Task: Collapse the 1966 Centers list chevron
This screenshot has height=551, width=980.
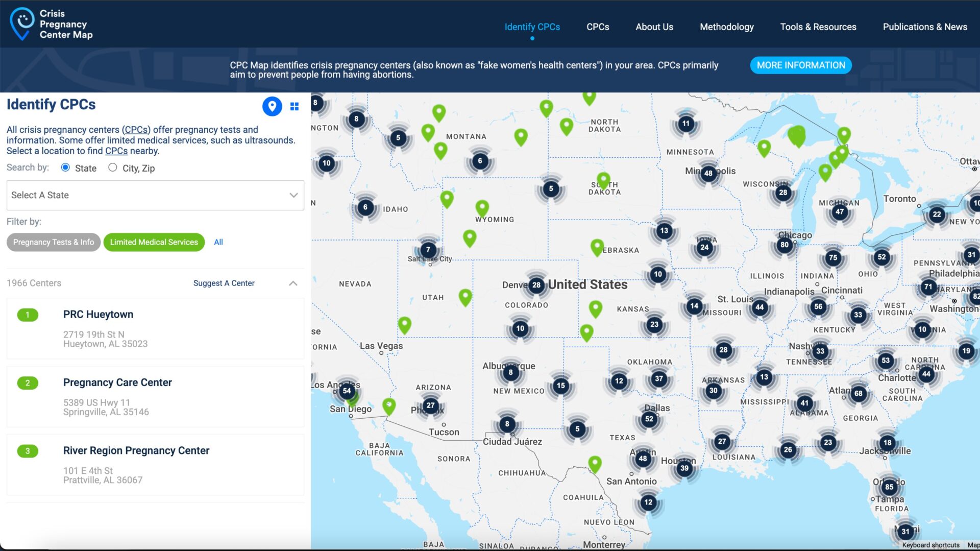Action: tap(293, 283)
